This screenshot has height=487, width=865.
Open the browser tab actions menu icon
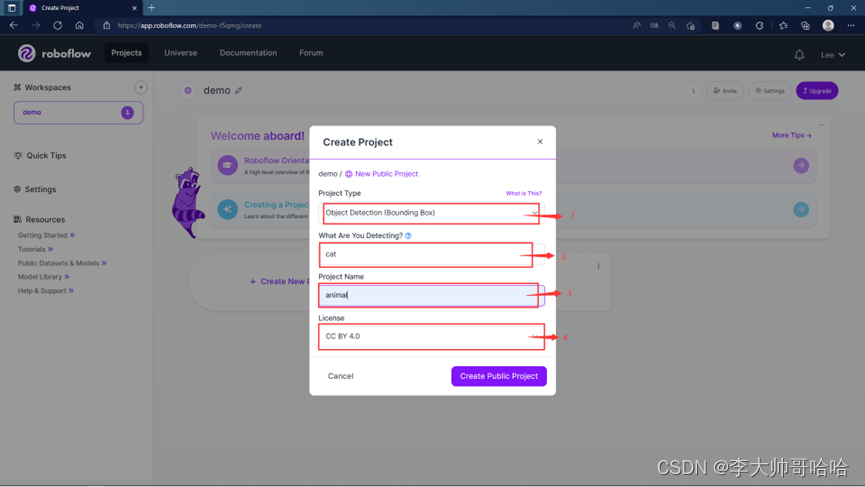click(x=12, y=8)
